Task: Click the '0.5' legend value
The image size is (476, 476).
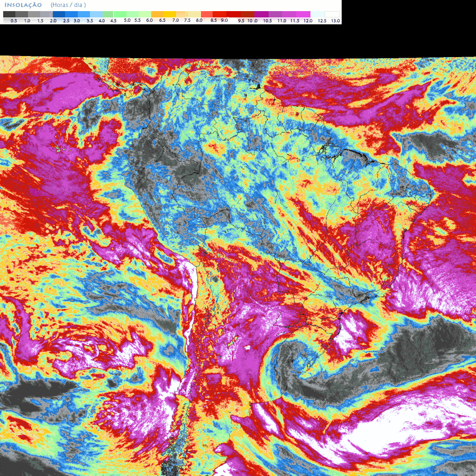Action: click(14, 21)
